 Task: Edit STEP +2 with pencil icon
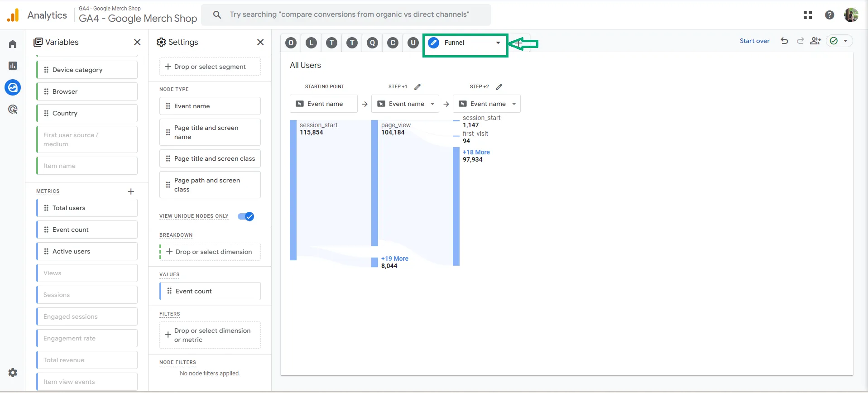499,86
